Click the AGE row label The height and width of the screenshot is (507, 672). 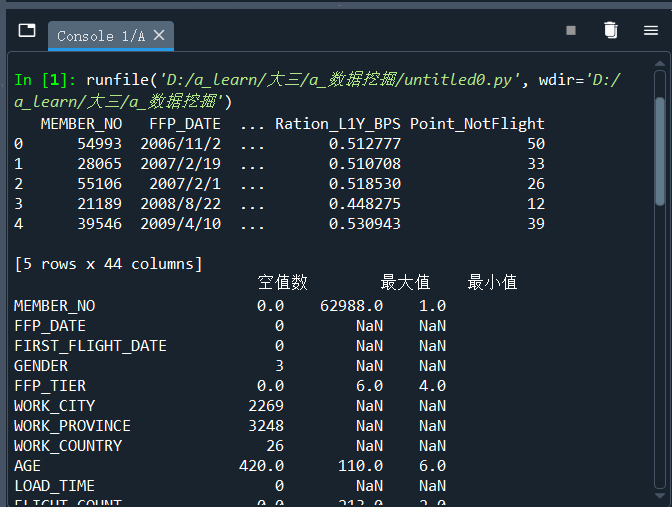click(27, 466)
